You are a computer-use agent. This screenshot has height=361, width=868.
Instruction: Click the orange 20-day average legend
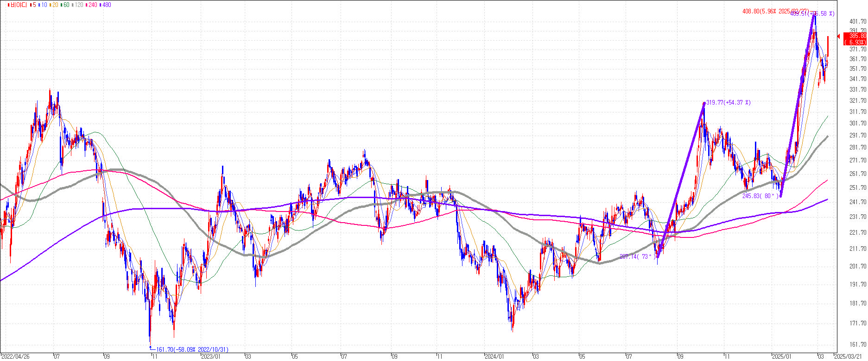(54, 5)
